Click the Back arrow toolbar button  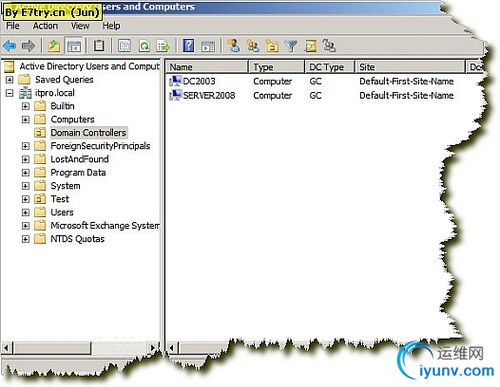(9, 46)
